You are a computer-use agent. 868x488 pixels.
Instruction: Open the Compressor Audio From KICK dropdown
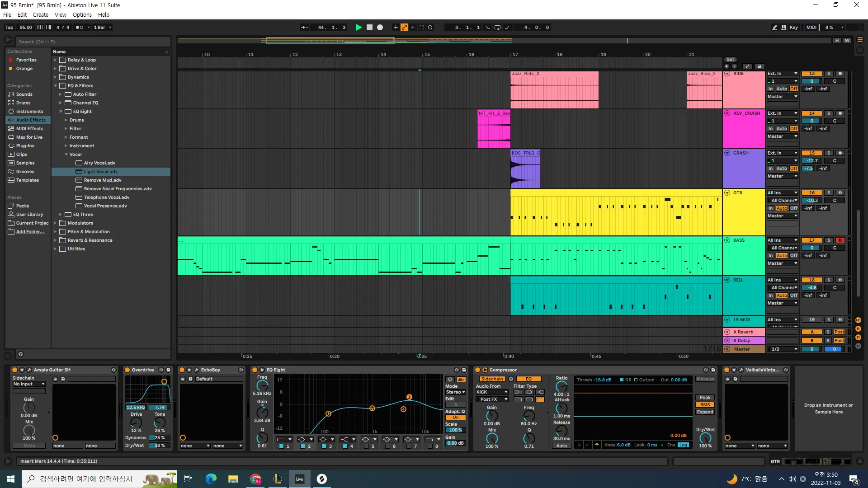(x=492, y=392)
